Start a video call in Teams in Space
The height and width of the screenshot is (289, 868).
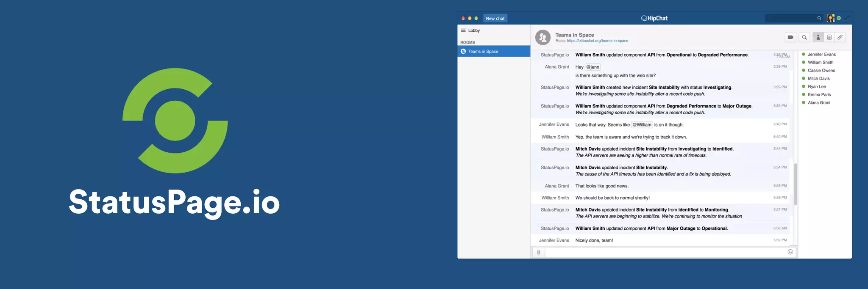(x=790, y=37)
